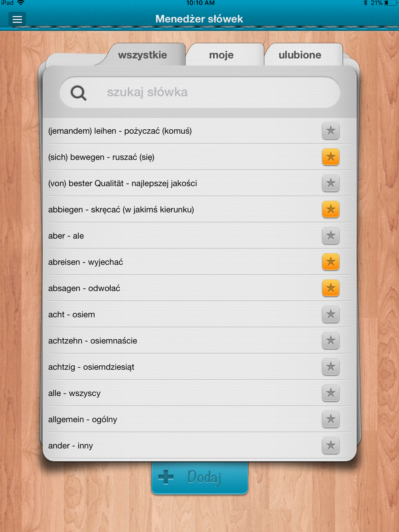This screenshot has height=532, width=399.
Task: Open the 'ulubione' tab
Action: 300,55
